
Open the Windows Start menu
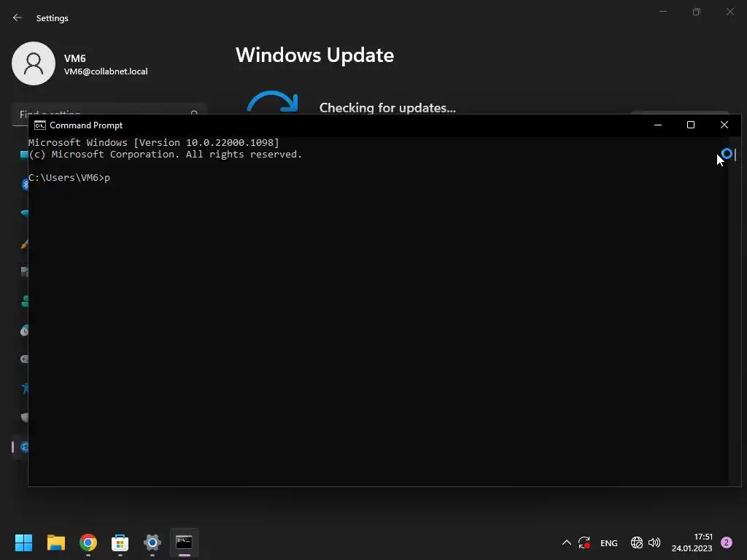pos(23,542)
